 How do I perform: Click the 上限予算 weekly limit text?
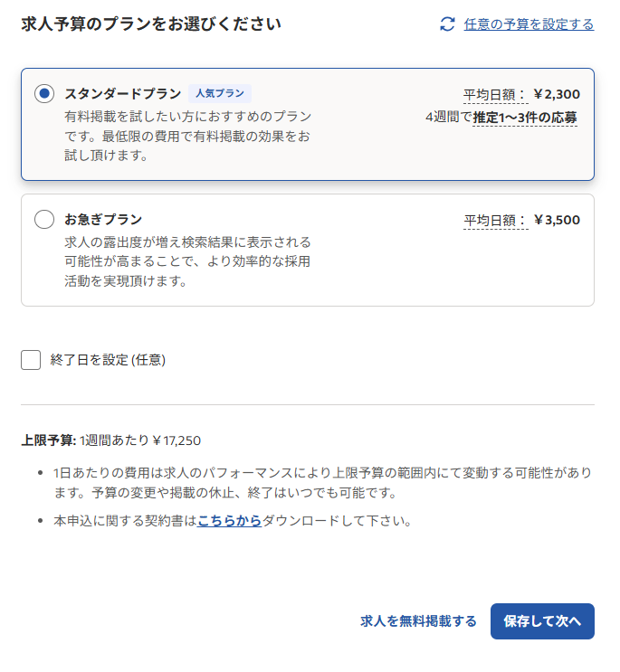point(111,441)
